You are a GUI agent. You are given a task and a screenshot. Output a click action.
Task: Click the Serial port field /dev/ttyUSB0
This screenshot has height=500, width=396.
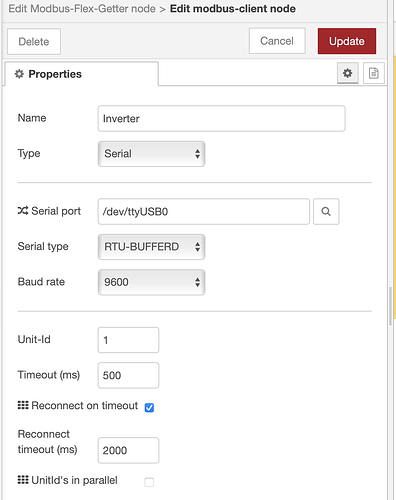tap(204, 211)
